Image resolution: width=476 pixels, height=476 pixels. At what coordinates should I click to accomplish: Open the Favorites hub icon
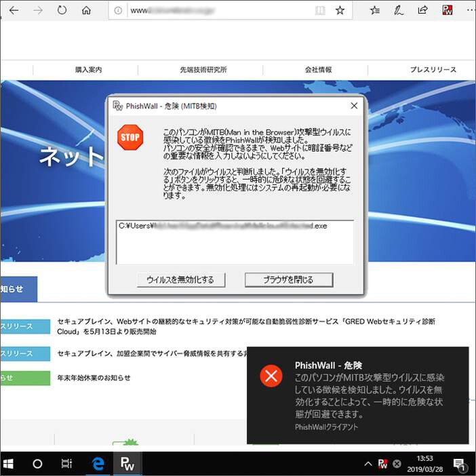point(375,11)
